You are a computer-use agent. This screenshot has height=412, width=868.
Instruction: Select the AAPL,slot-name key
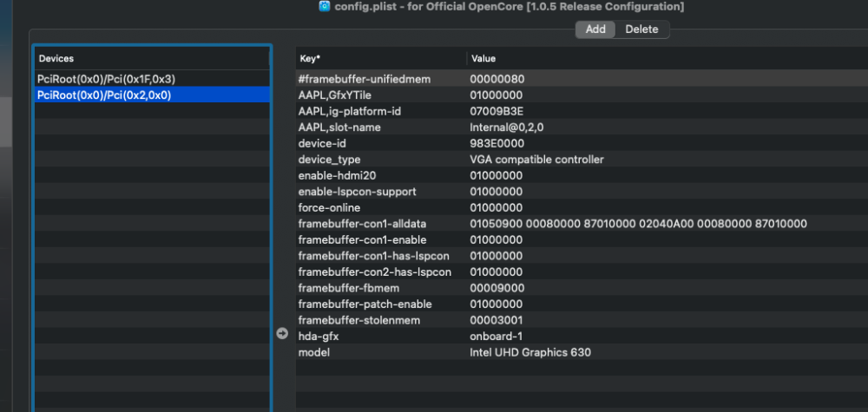339,128
